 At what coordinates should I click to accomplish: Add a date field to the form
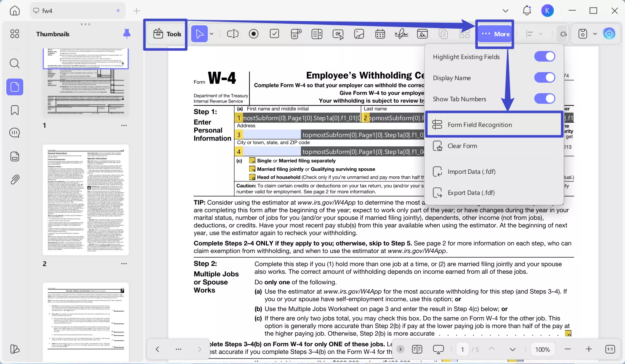pos(380,34)
